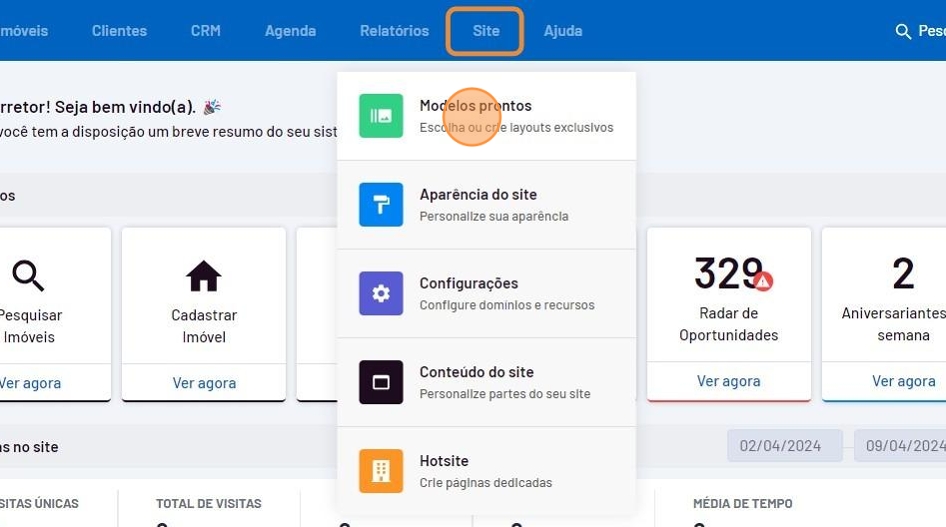Select Ajuda in the top navigation

(x=563, y=31)
